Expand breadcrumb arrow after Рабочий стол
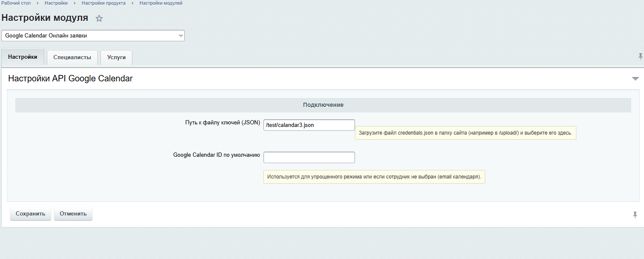 [38, 3]
